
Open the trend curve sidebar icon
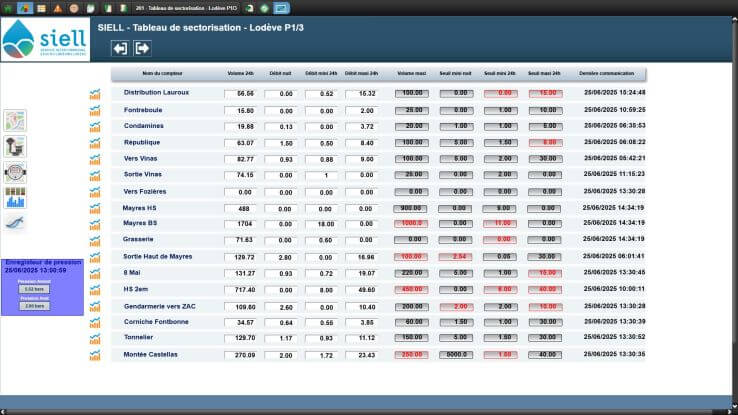15,222
